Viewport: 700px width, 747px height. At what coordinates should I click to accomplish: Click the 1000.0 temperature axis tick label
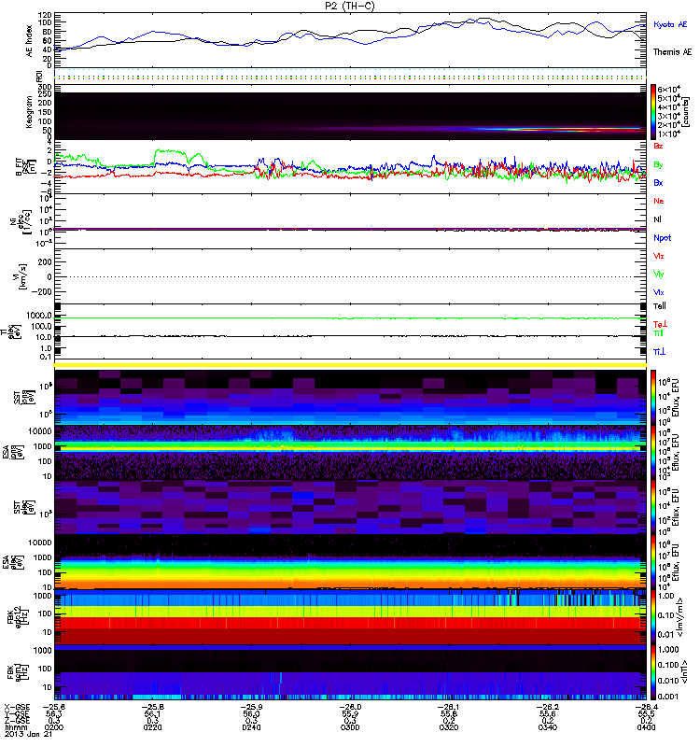pyautogui.click(x=39, y=316)
